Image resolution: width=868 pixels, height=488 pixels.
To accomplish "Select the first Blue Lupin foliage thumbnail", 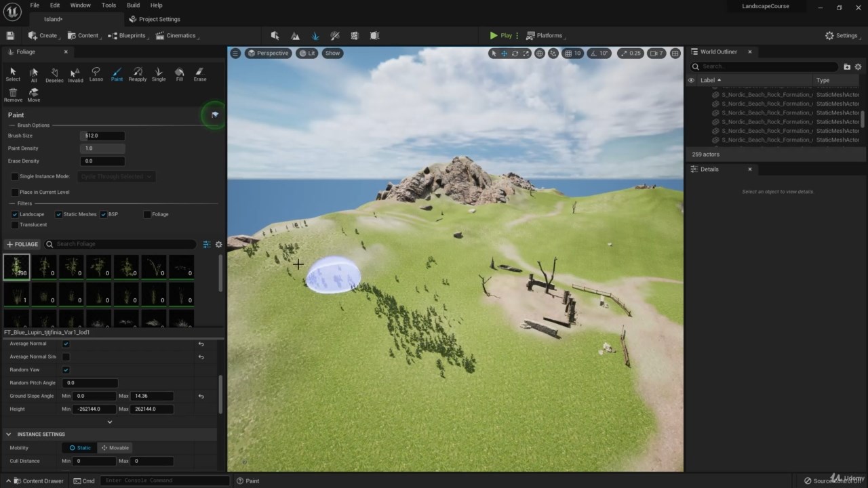I will 17,267.
